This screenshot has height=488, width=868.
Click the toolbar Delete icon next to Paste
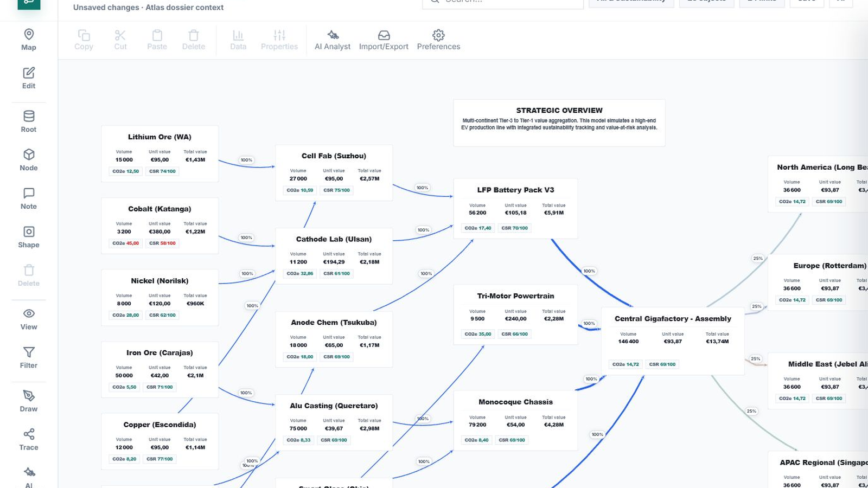tap(194, 35)
